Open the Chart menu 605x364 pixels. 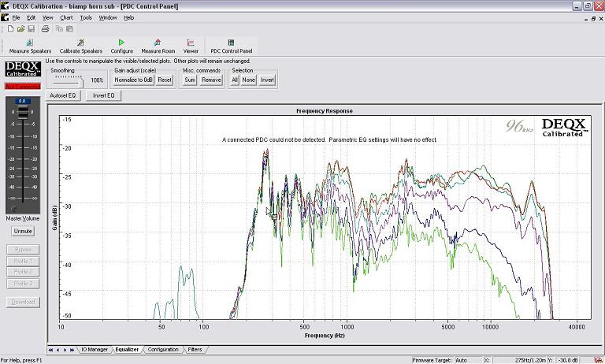pos(66,18)
